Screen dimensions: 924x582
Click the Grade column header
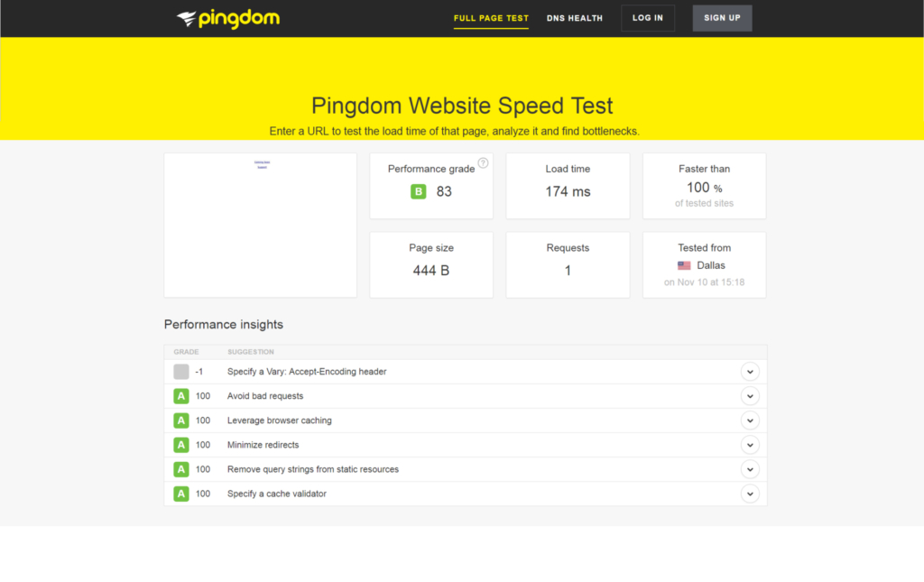point(186,352)
